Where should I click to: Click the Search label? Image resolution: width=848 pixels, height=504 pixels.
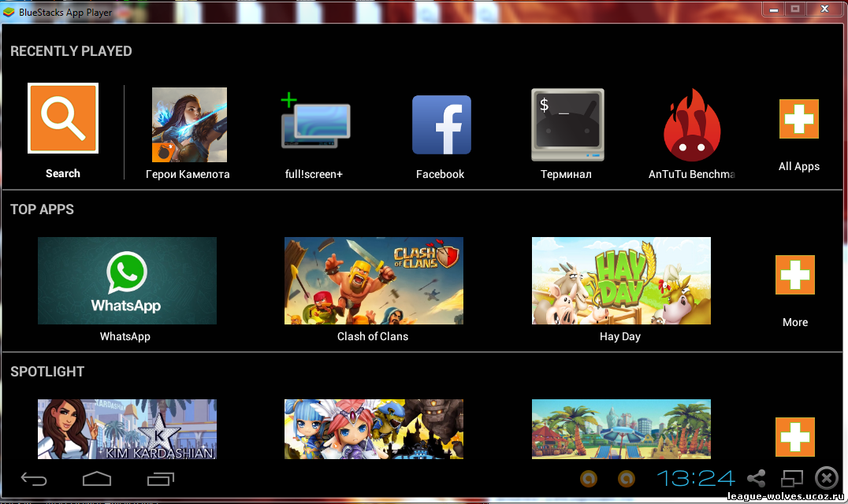point(63,173)
